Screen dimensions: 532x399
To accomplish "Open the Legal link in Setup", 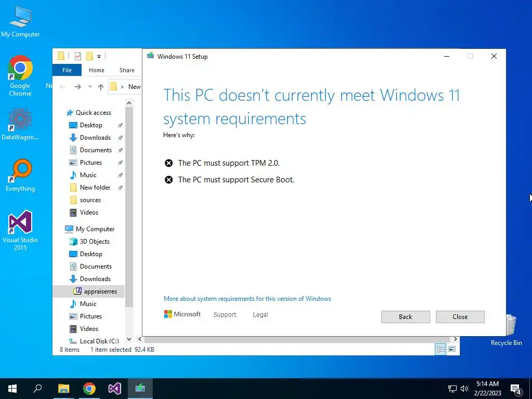I will point(260,314).
